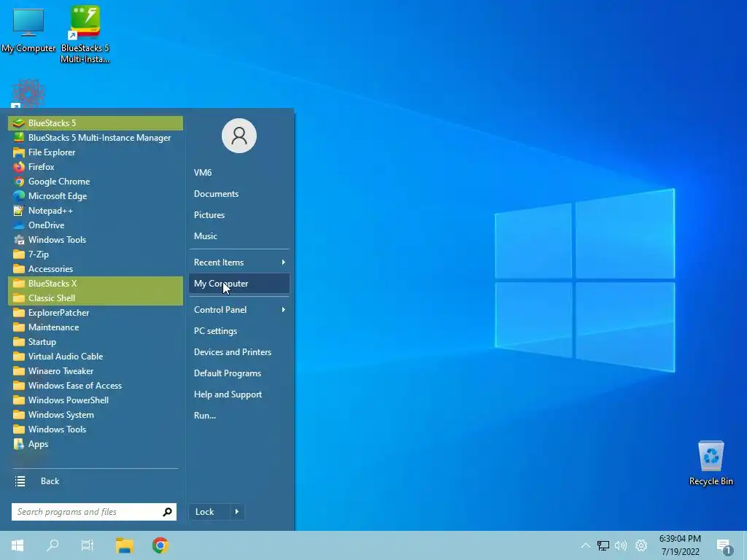This screenshot has width=747, height=560.
Task: Click the magnifier icon in search box
Action: pyautogui.click(x=167, y=512)
